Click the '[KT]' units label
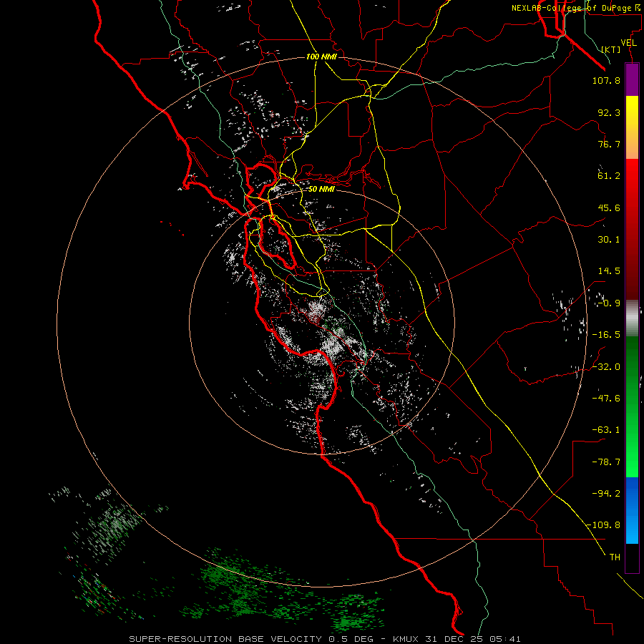Screen dimensions: 644x644 pos(611,49)
